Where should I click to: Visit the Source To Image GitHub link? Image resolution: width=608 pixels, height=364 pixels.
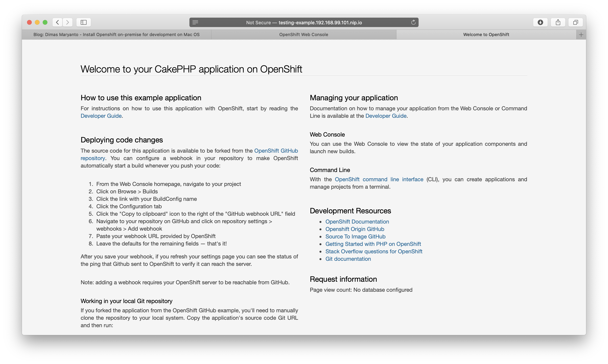[x=356, y=236]
